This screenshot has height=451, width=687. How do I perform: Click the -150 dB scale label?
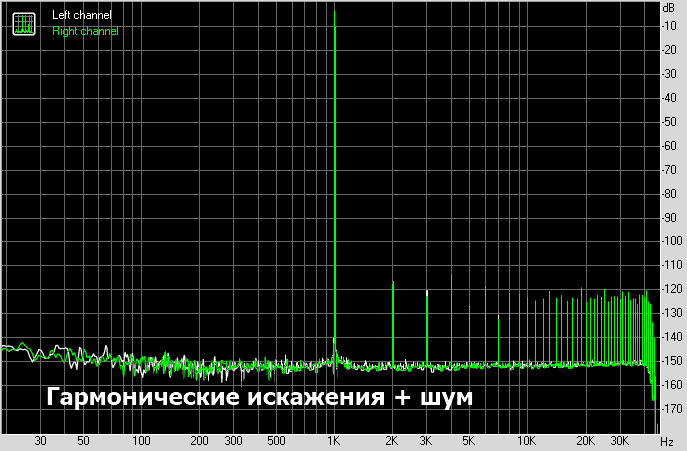point(672,361)
